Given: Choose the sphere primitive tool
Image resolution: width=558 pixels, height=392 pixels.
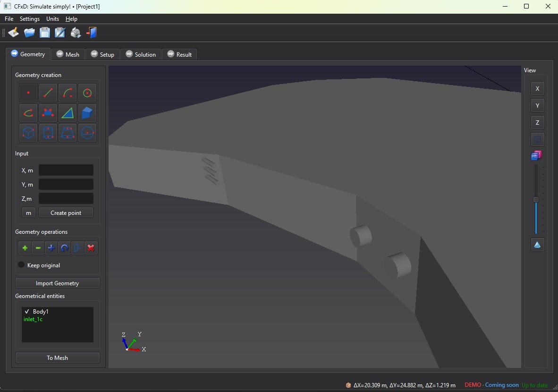Looking at the screenshot, I should click(87, 133).
